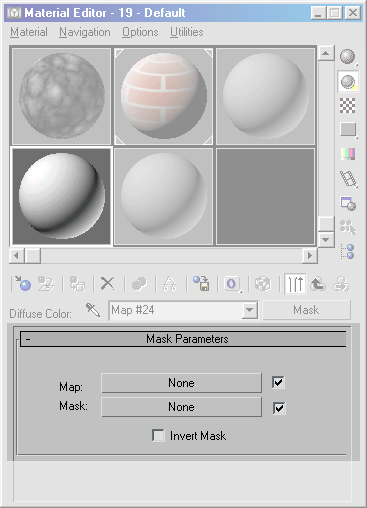Click Go to Parent icon

pyautogui.click(x=318, y=284)
